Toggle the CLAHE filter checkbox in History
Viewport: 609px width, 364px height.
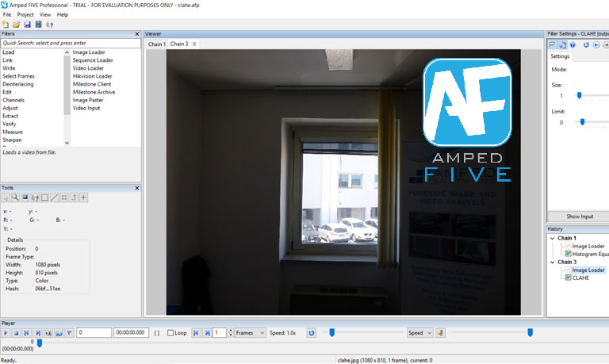(569, 278)
